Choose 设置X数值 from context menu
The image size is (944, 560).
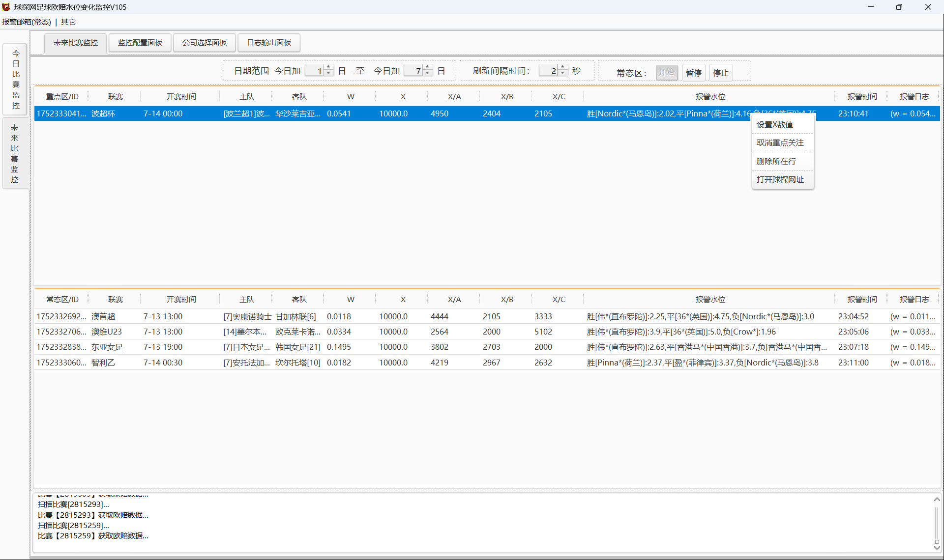[783, 125]
